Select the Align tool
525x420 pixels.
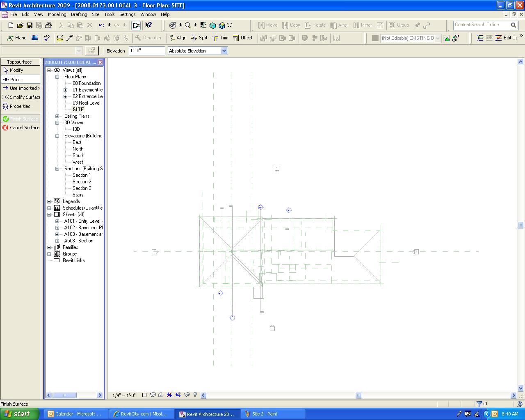[x=178, y=38]
